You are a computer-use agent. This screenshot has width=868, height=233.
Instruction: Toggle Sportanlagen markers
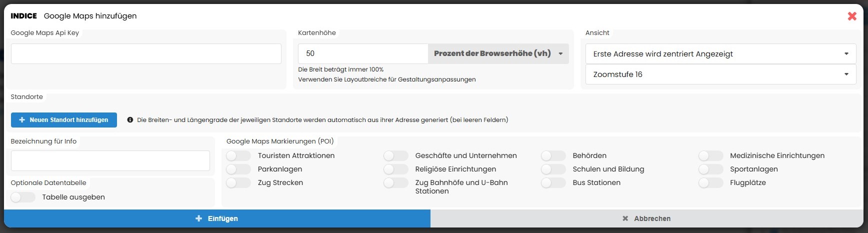[x=710, y=169]
